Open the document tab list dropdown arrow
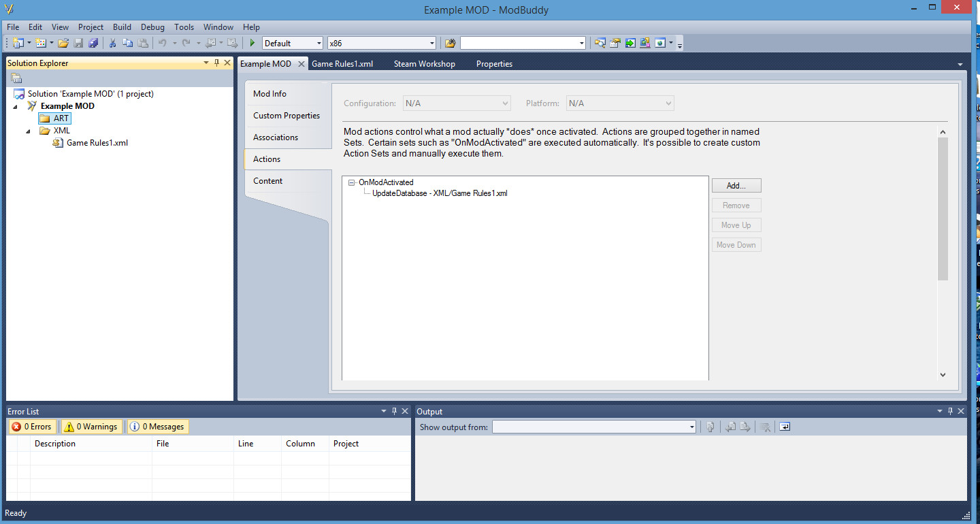980x524 pixels. click(x=960, y=64)
